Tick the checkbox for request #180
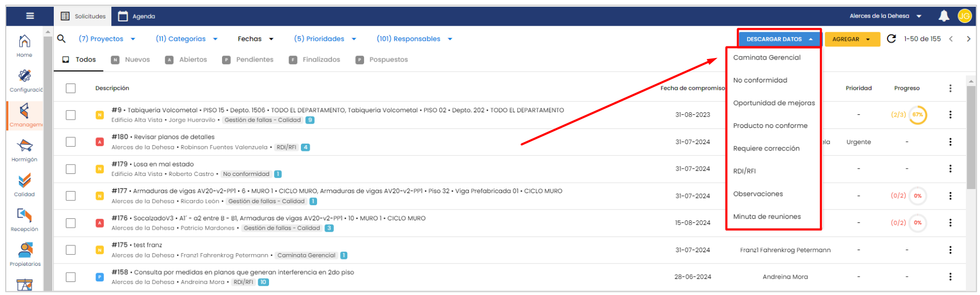This screenshot has width=980, height=295. (71, 142)
